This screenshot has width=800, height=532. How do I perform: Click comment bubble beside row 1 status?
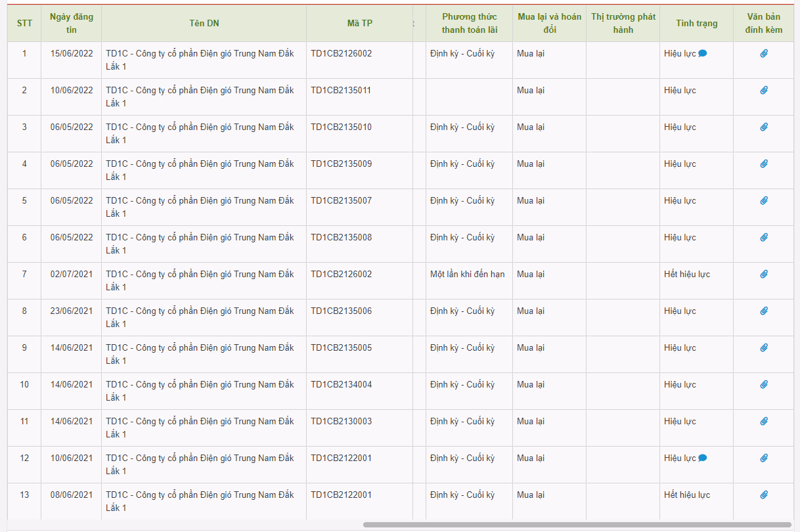point(703,54)
